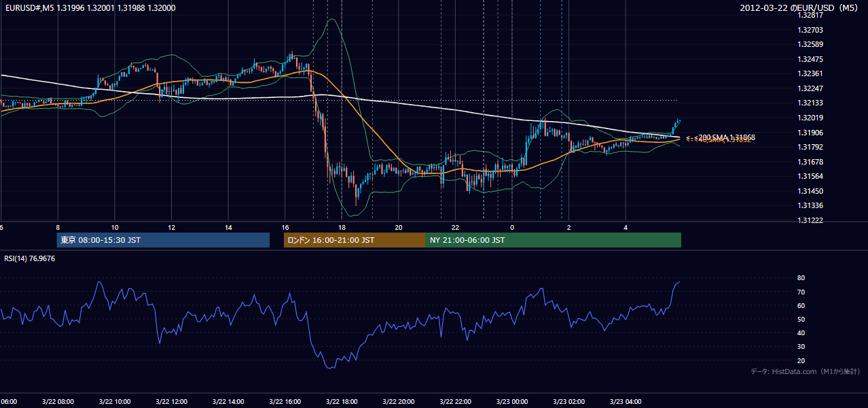Screen dimensions: 868x408
Task: Click RSI scale label 50
Action: tap(801, 319)
